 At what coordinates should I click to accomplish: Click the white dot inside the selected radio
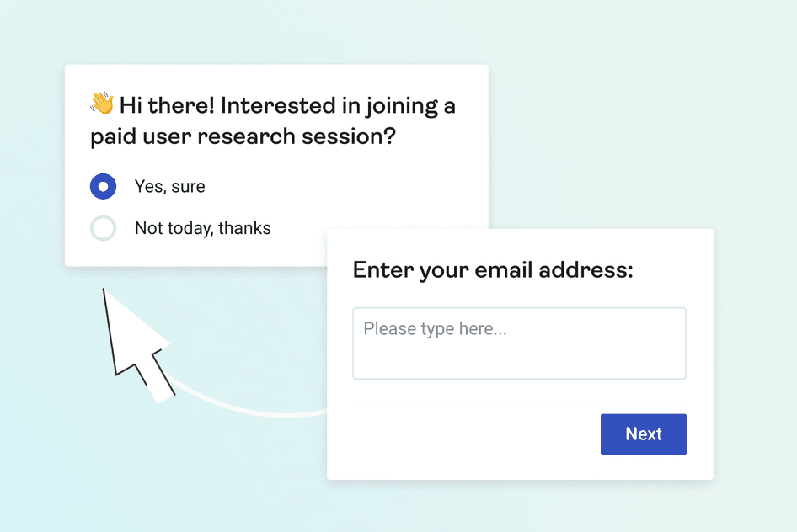pyautogui.click(x=103, y=187)
